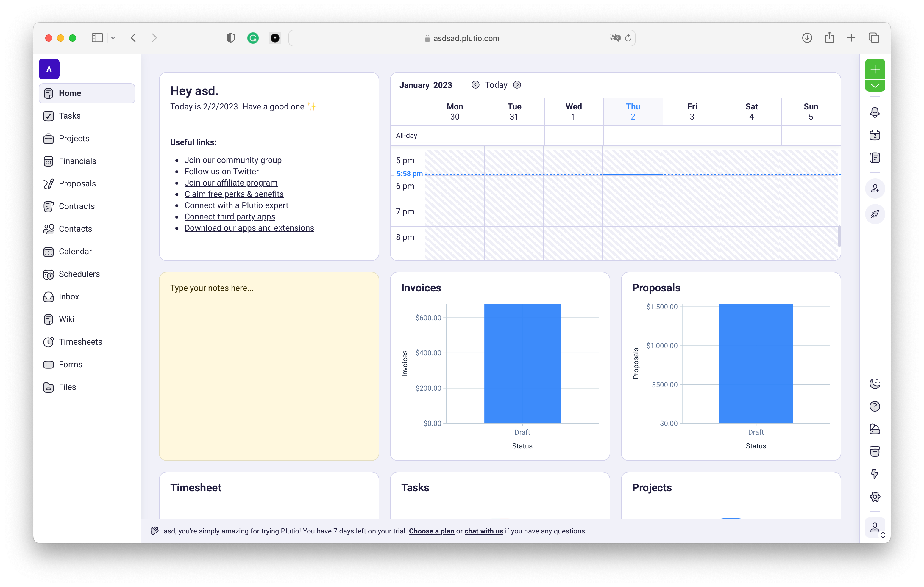Click inside the yellow notes field
This screenshot has height=587, width=924.
(269, 364)
